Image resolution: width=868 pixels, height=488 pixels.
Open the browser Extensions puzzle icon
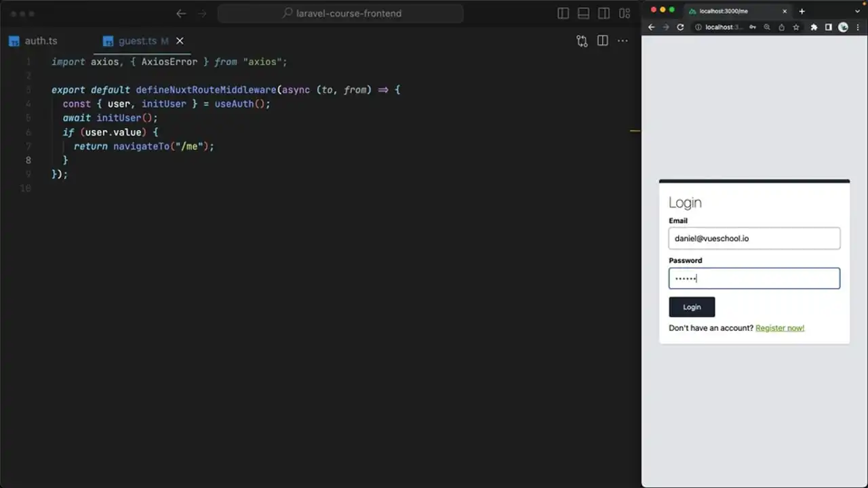click(814, 27)
